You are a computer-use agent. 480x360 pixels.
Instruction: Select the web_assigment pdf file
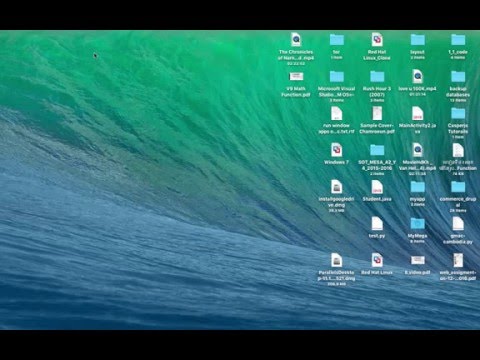click(458, 260)
